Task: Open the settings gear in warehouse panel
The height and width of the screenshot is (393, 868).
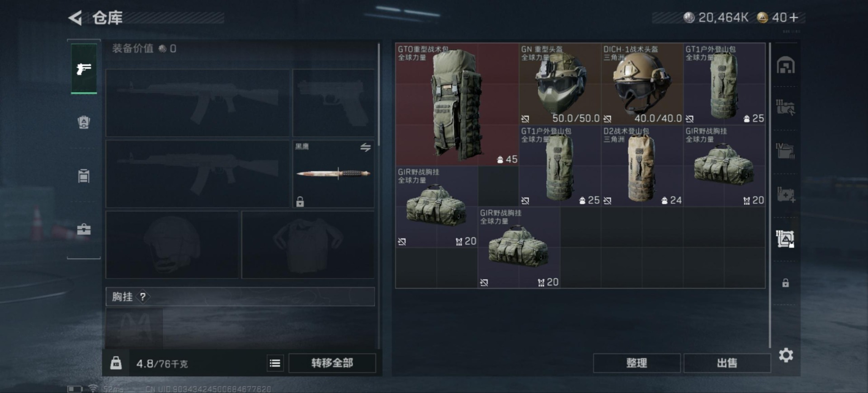Action: (786, 355)
